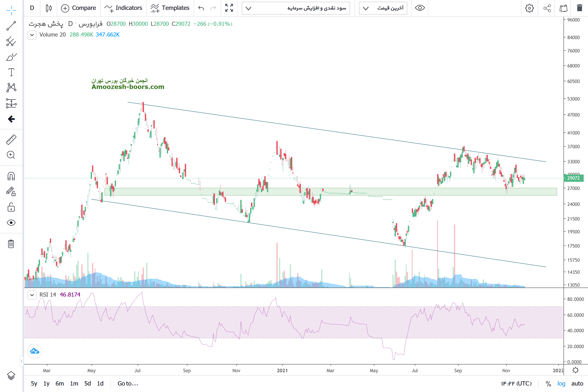Select the trend line drawing tool
Viewport: 588px width, 392px height.
[11, 26]
